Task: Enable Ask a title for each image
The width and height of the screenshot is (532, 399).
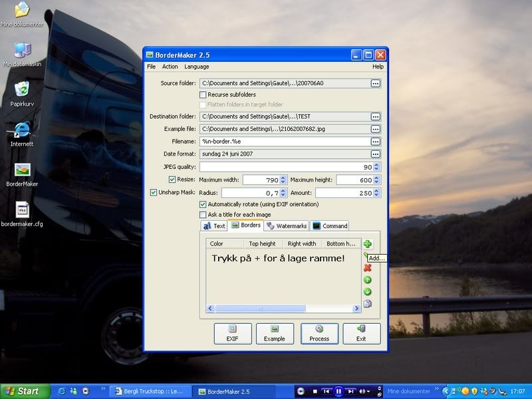Action: tap(203, 215)
